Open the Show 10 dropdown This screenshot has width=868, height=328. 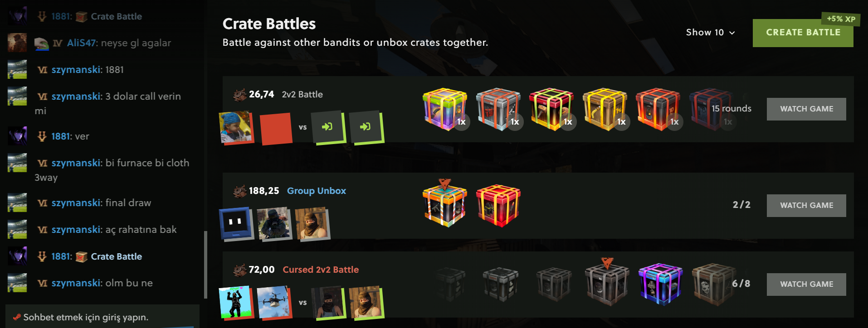coord(710,32)
